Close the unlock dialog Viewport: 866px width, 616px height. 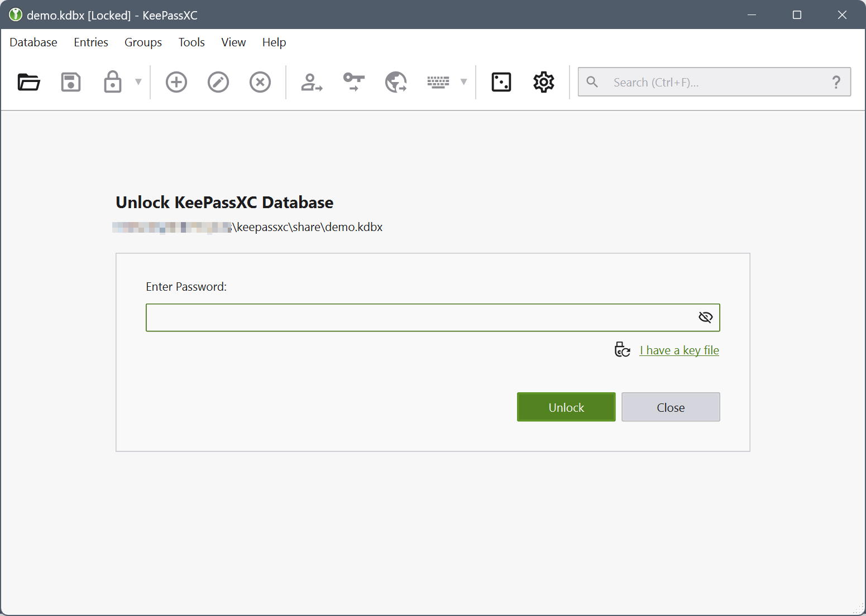point(670,407)
